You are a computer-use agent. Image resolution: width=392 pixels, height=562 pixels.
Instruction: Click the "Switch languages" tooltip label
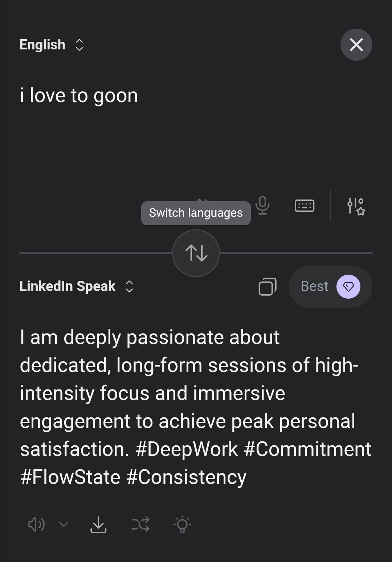196,213
